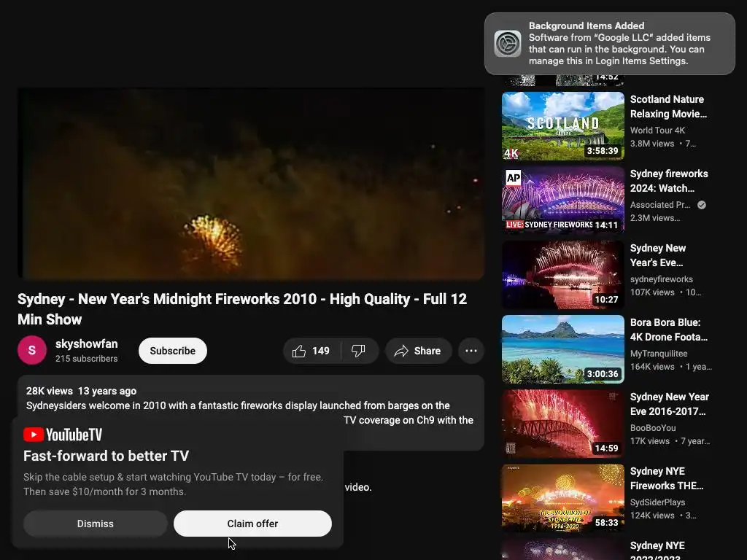Open the Sydney fireworks 2024: Watch title

tap(669, 181)
